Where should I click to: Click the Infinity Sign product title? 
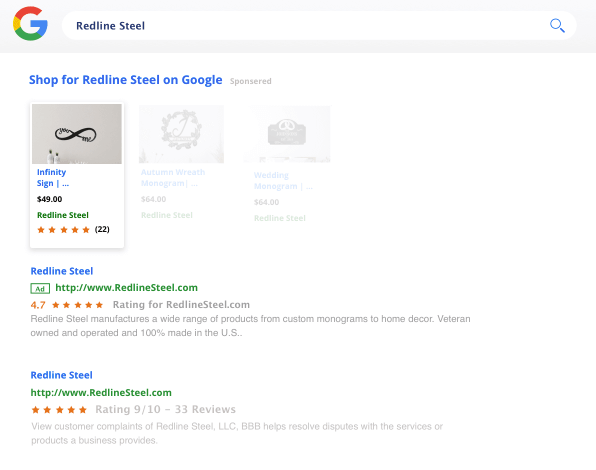pyautogui.click(x=53, y=177)
